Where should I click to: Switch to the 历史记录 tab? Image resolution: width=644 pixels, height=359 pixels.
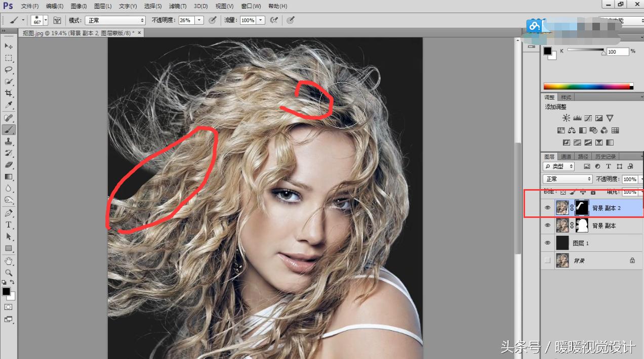tap(606, 156)
